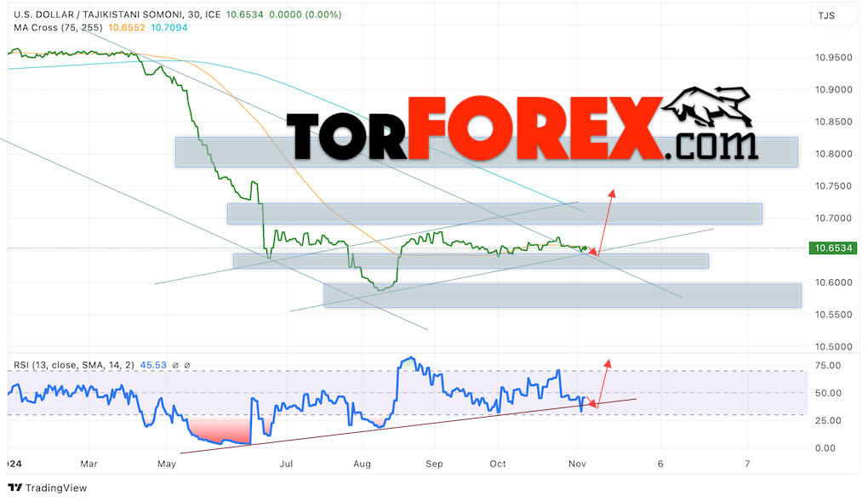Viewport: 868px width, 501px height.
Task: Click the Mar label on time axis
Action: tap(89, 464)
